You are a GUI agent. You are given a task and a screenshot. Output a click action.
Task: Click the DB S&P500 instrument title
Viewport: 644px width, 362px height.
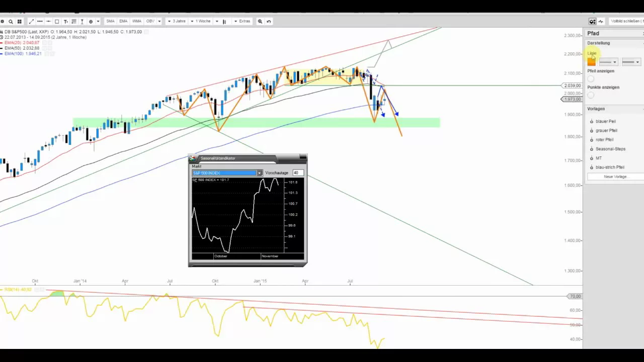28,32
